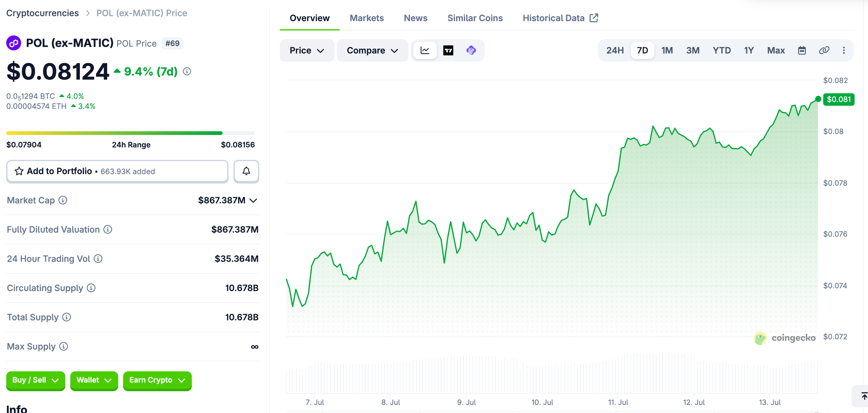This screenshot has height=413, width=868.
Task: Click the #69 rank badge
Action: [x=172, y=44]
